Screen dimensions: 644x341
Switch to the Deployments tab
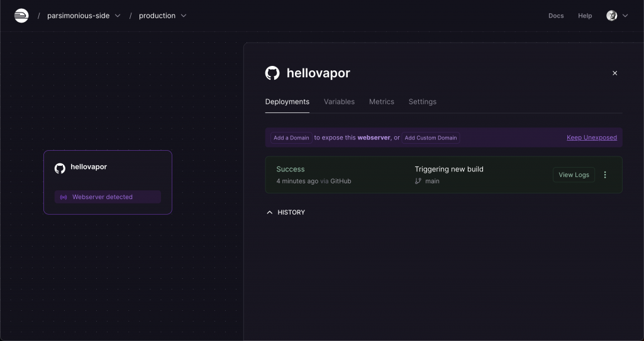(x=287, y=102)
